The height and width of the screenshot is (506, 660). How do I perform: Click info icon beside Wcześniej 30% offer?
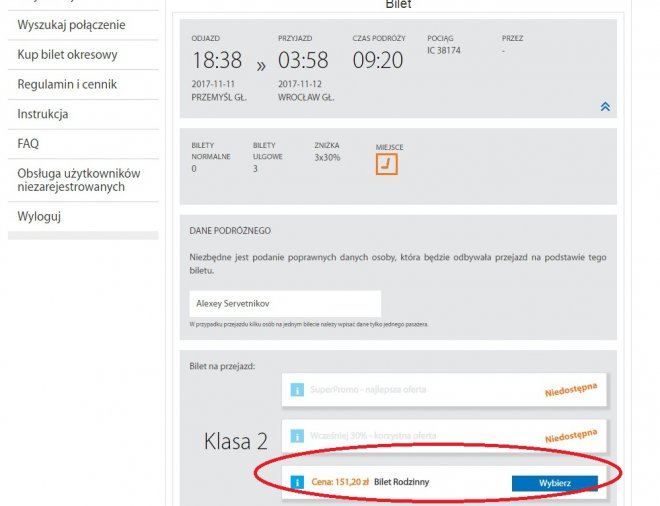click(297, 436)
